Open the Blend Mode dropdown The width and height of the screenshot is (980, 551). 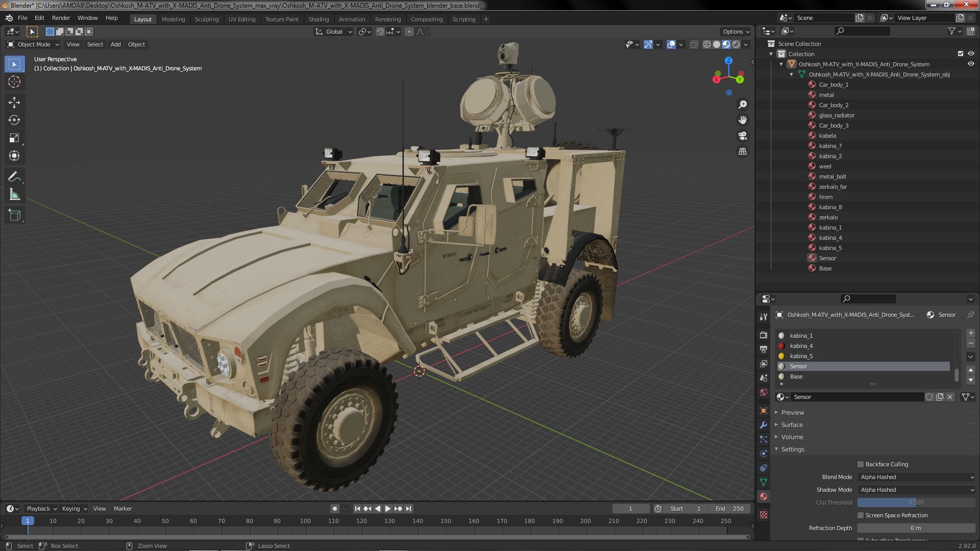click(917, 477)
